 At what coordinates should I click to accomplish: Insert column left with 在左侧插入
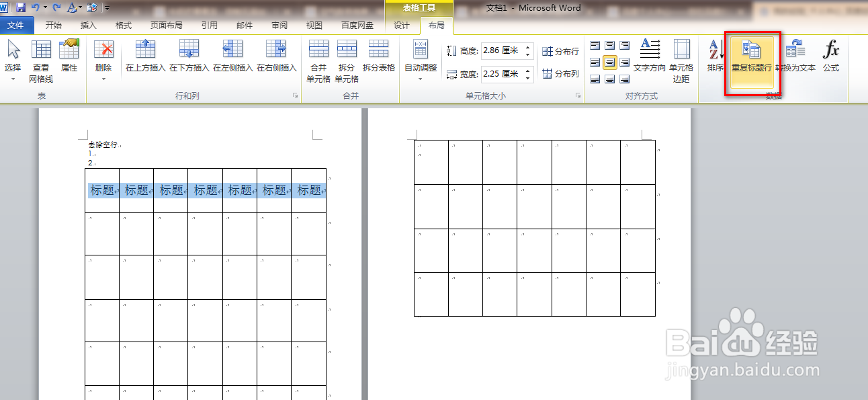pyautogui.click(x=233, y=56)
